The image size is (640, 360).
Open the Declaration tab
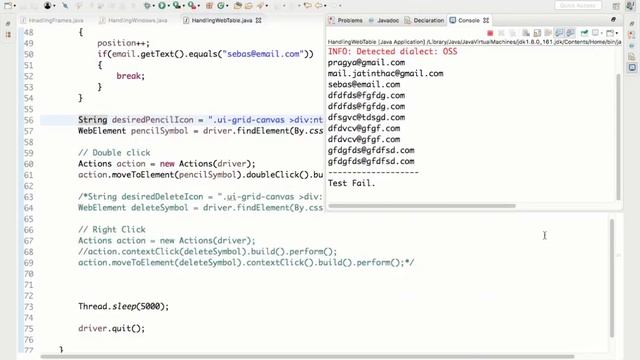pyautogui.click(x=424, y=20)
